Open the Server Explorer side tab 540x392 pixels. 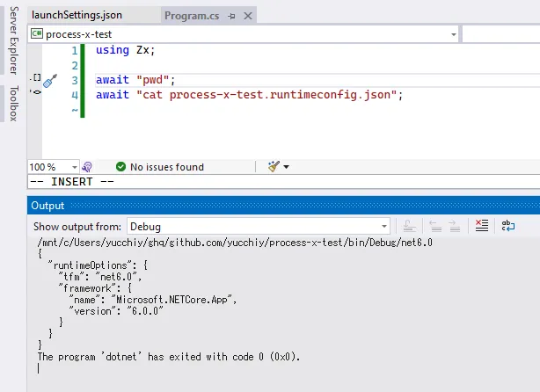coord(12,40)
